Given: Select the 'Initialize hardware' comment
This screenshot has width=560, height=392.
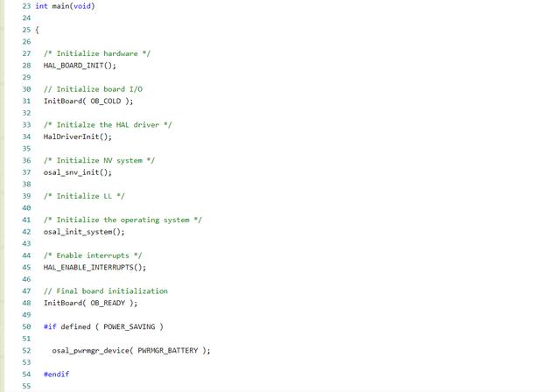Looking at the screenshot, I should pyautogui.click(x=97, y=53).
